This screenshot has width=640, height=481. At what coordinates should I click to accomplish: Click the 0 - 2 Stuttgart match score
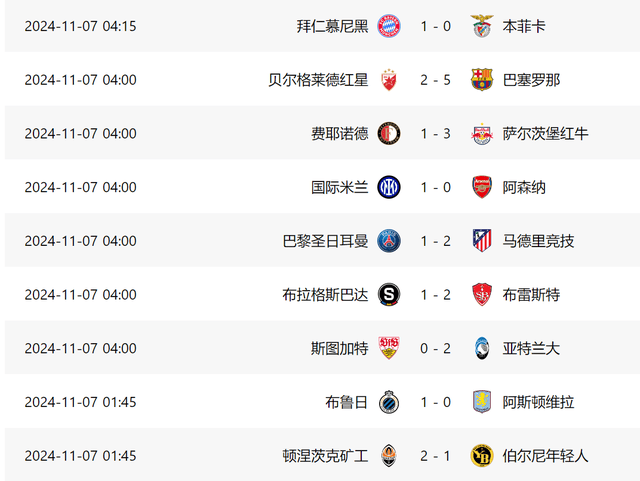(x=436, y=348)
